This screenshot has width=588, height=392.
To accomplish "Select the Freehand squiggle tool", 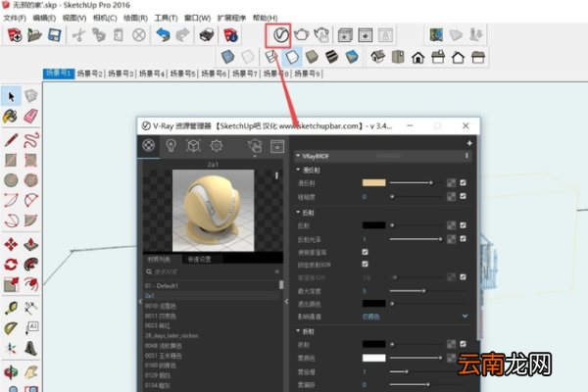I will click(x=31, y=140).
